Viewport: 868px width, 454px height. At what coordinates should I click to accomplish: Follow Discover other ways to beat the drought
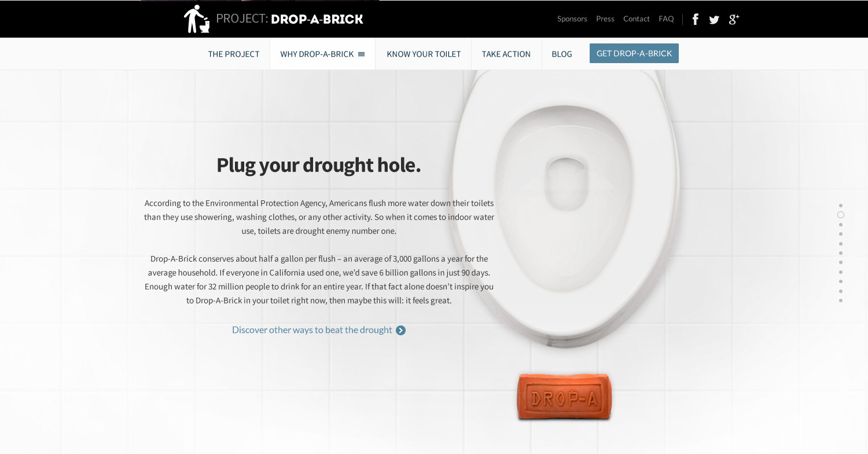(312, 330)
